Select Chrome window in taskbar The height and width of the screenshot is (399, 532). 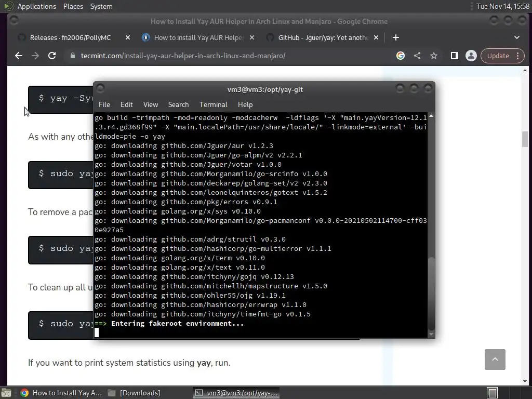tap(61, 393)
